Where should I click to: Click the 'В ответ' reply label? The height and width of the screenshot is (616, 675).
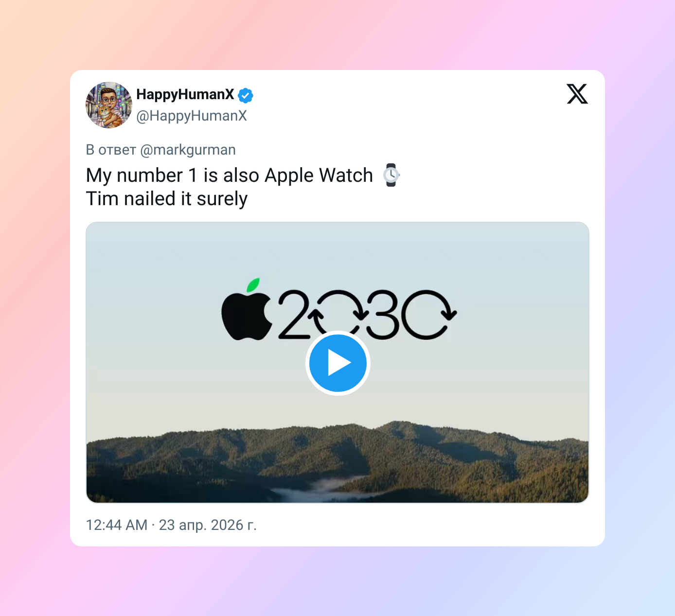[111, 150]
